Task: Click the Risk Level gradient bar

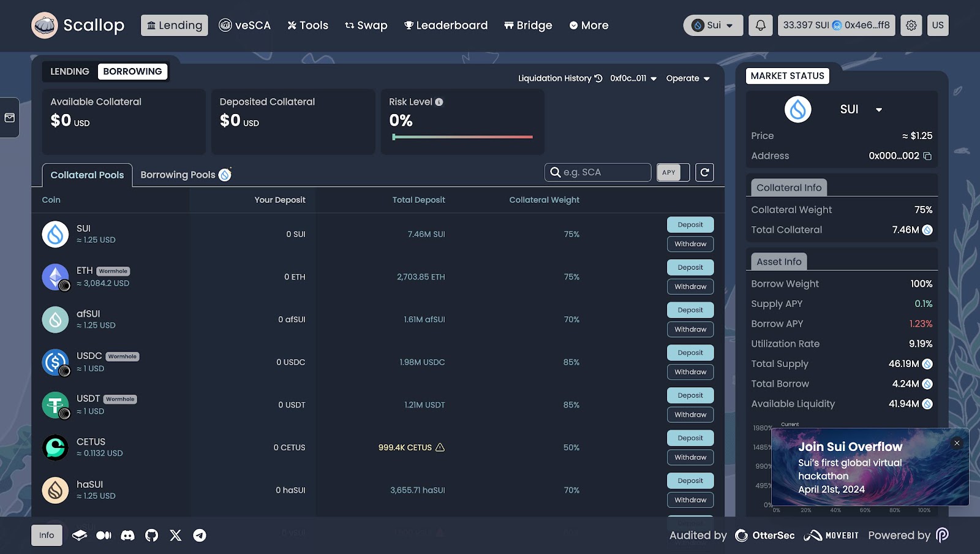Action: [x=462, y=137]
